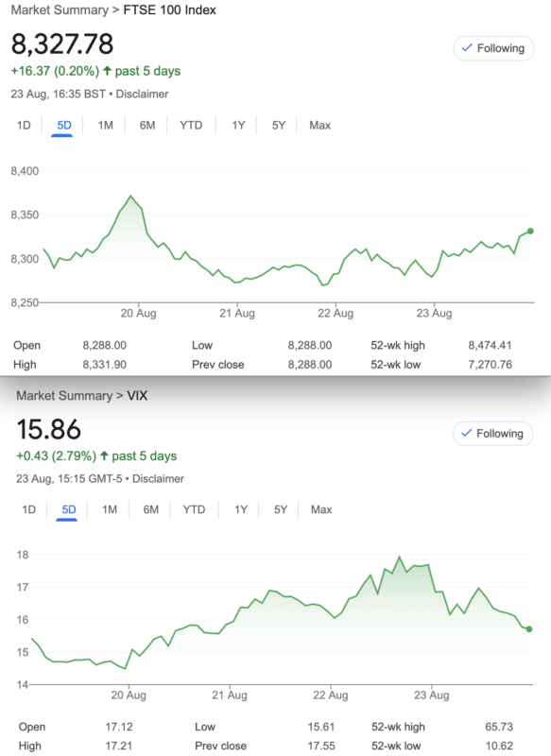The height and width of the screenshot is (756, 551).
Task: Click the FTSE High value 8,331.90
Action: tap(105, 365)
